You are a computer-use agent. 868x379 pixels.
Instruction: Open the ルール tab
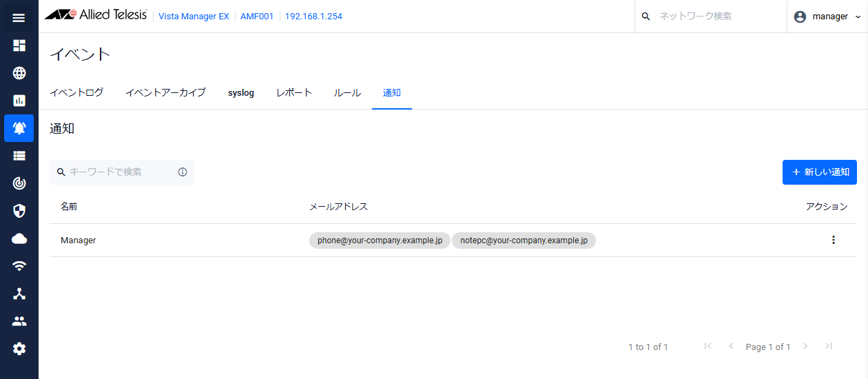point(347,92)
